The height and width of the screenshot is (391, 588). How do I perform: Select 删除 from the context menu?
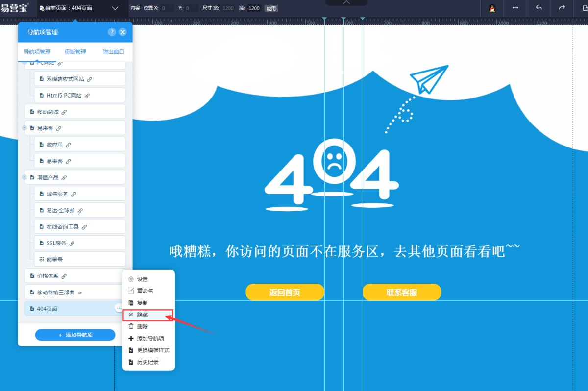tap(142, 326)
